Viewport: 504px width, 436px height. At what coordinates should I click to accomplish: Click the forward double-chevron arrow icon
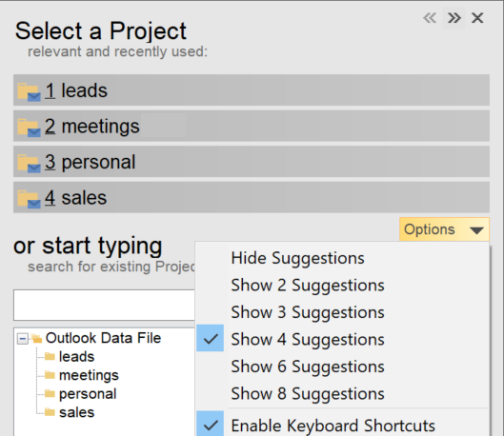[454, 18]
